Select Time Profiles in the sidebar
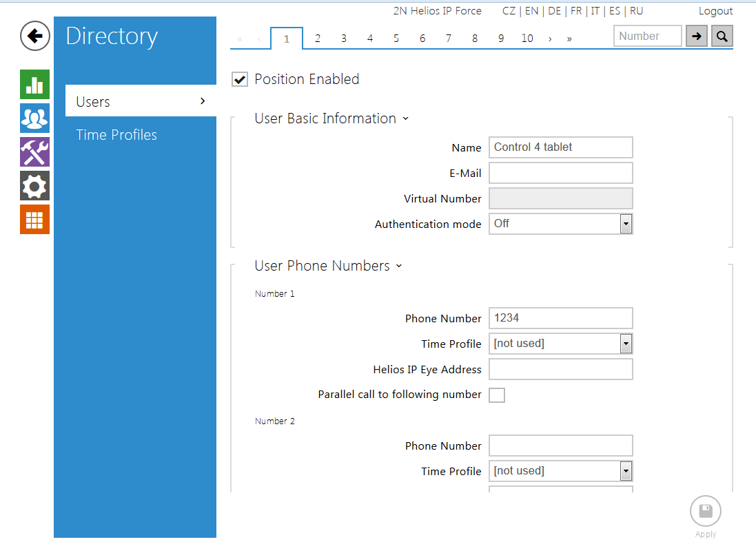This screenshot has height=544, width=756. 116,135
